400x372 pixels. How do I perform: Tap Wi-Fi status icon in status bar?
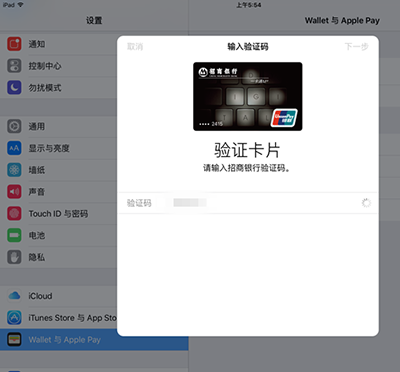point(21,5)
